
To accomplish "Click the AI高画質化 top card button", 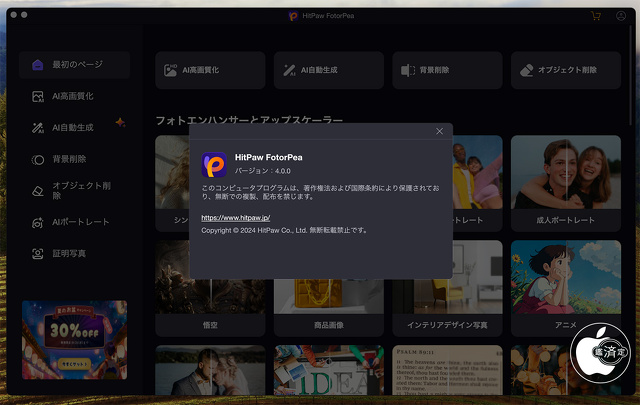I will 210,70.
